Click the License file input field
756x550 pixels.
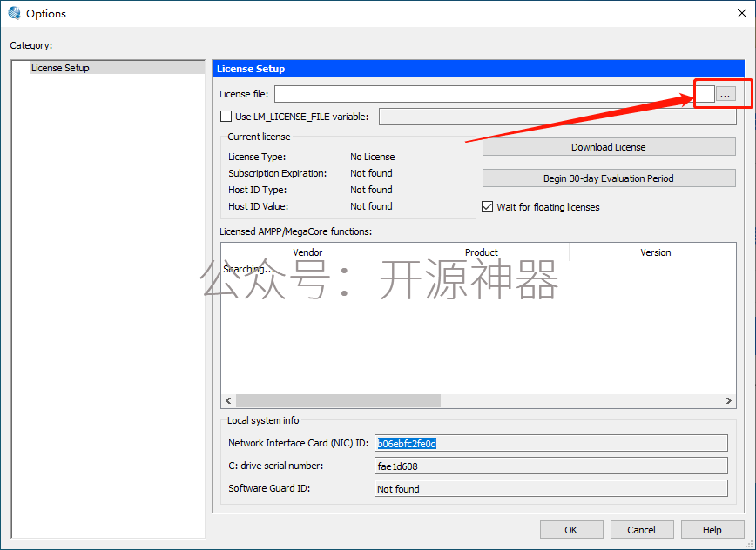pyautogui.click(x=494, y=94)
